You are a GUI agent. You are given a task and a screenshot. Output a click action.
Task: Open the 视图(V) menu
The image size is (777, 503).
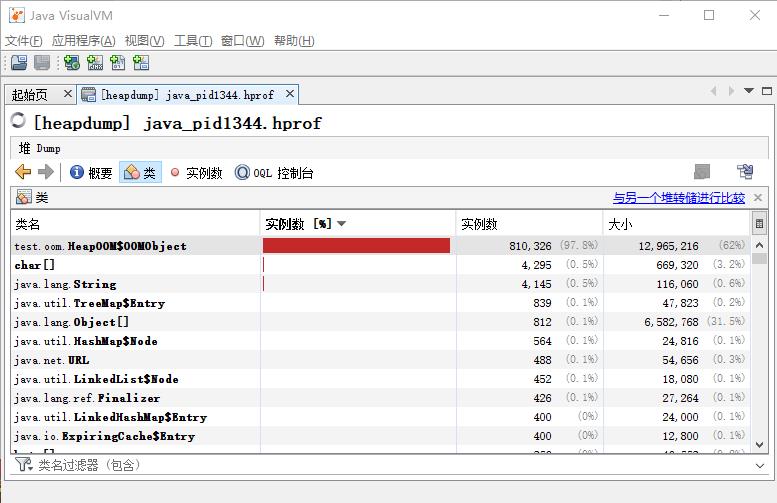click(x=144, y=41)
